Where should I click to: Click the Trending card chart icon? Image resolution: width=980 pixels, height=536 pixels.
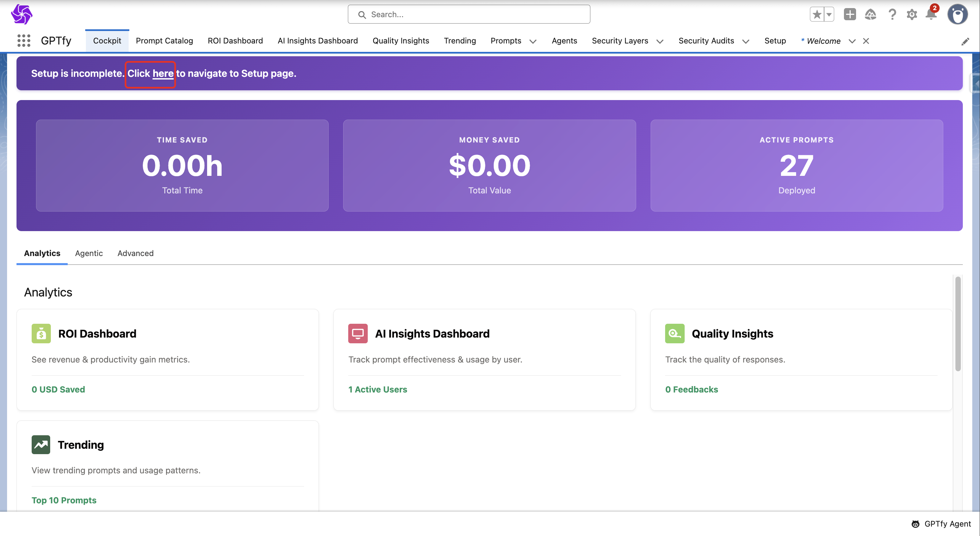(x=41, y=444)
